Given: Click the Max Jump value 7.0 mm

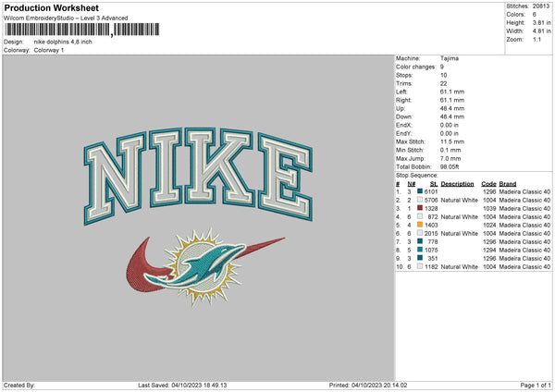Looking at the screenshot, I should click(x=450, y=158).
